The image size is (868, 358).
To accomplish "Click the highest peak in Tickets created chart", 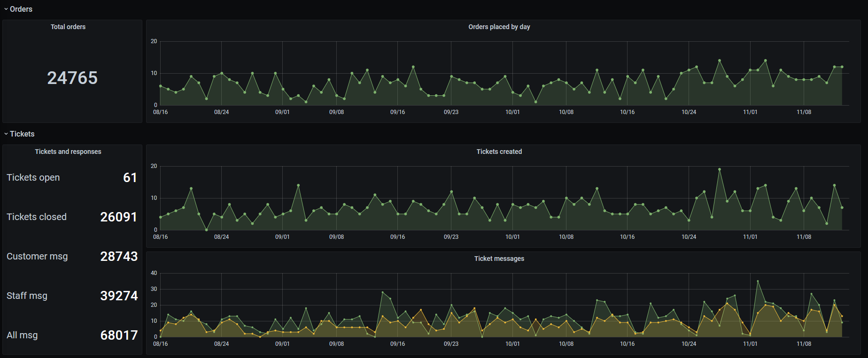I will pyautogui.click(x=719, y=169).
